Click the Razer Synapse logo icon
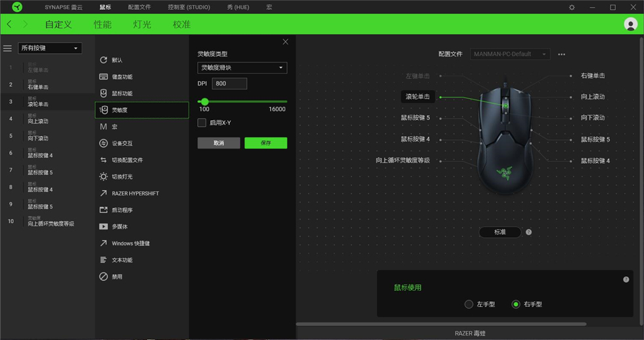This screenshot has height=340, width=644. click(17, 7)
